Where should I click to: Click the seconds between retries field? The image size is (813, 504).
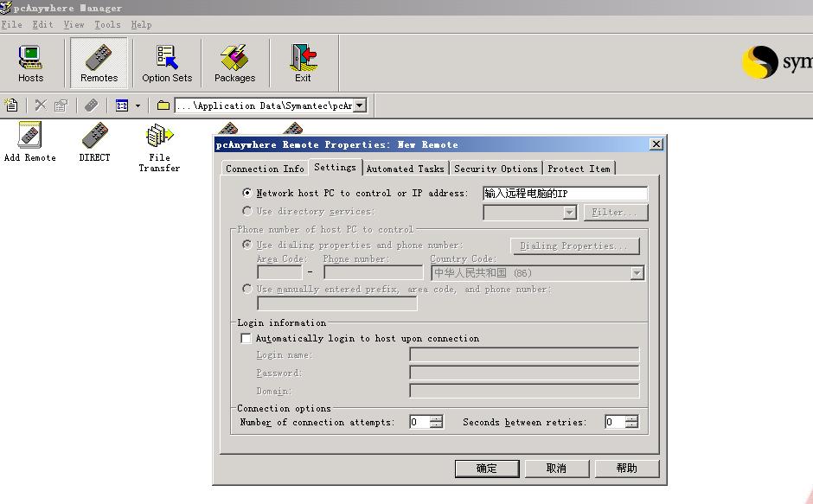(x=615, y=422)
